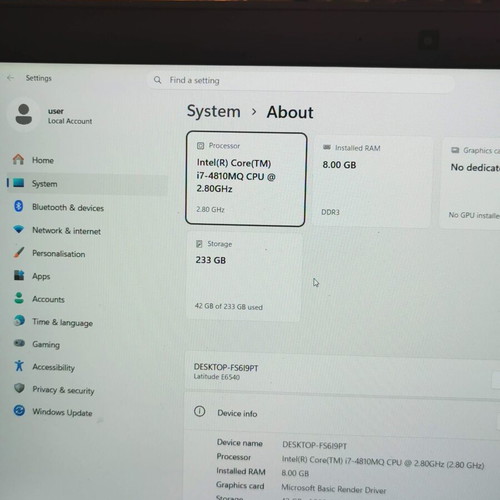Click the 42 GB of 233 GB used text
500x500 pixels.
click(x=228, y=306)
